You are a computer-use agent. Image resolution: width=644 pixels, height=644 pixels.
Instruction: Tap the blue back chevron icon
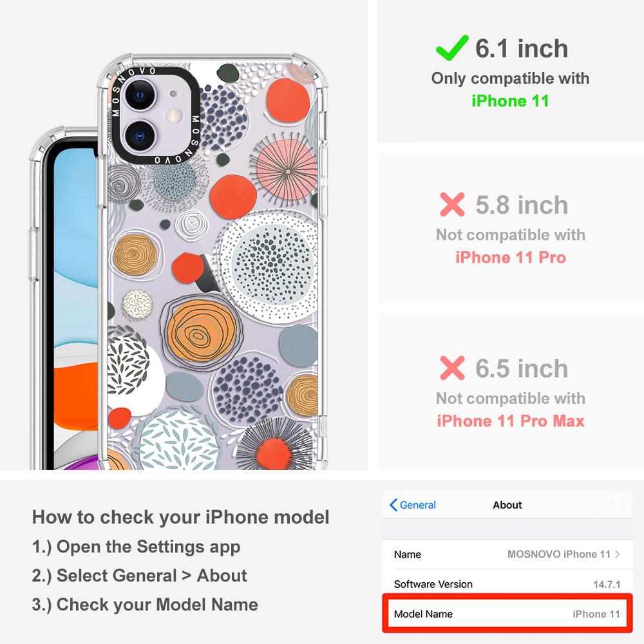coord(393,505)
